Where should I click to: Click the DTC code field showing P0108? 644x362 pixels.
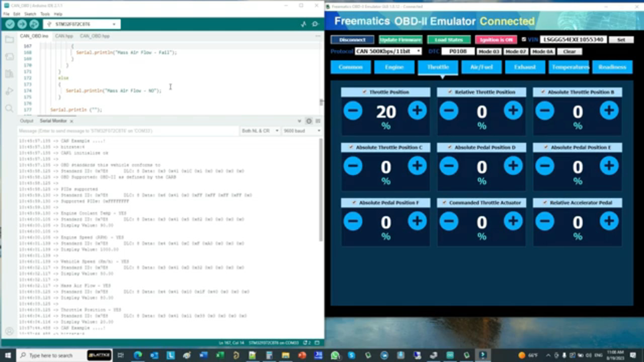click(458, 51)
